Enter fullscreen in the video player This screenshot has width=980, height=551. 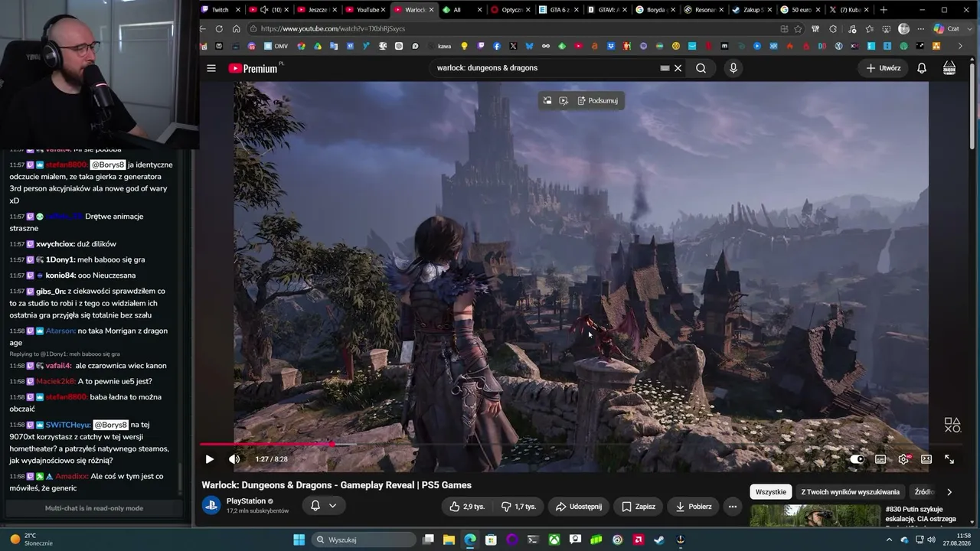pyautogui.click(x=949, y=459)
